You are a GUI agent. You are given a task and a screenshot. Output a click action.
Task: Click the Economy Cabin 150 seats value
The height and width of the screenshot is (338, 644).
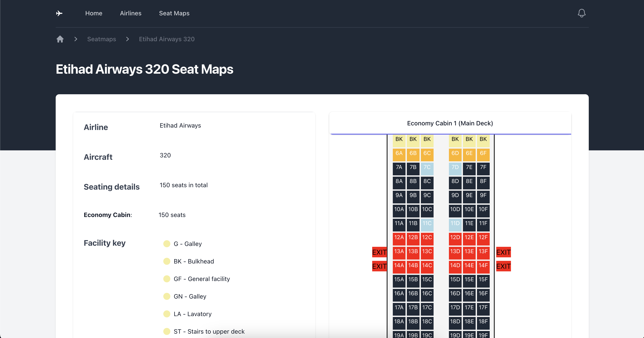point(172,215)
